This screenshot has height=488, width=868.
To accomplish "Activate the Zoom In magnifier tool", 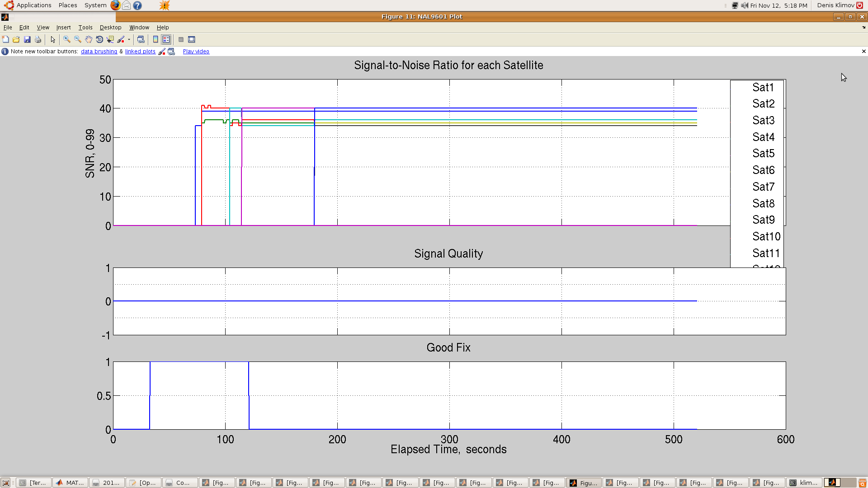I will coord(67,40).
